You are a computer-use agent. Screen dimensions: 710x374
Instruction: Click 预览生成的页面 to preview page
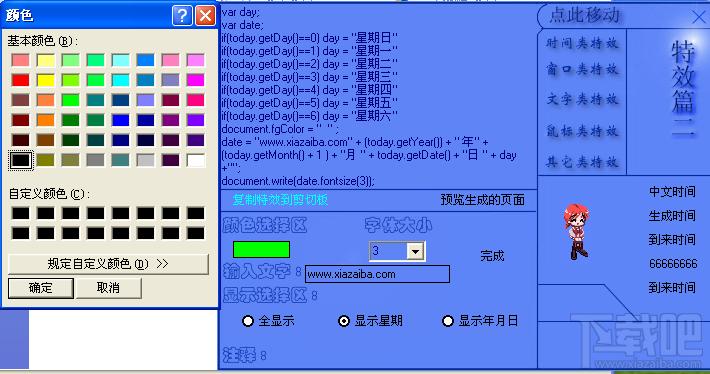[483, 200]
